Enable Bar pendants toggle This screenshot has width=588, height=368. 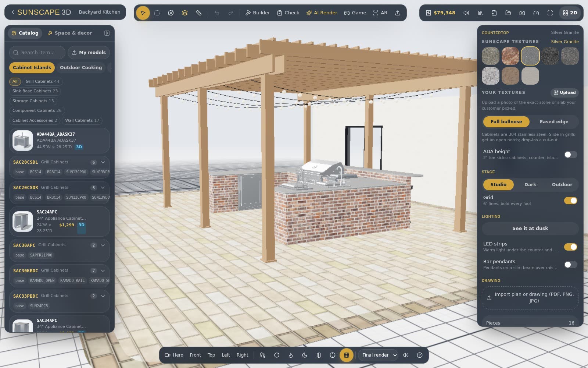570,265
